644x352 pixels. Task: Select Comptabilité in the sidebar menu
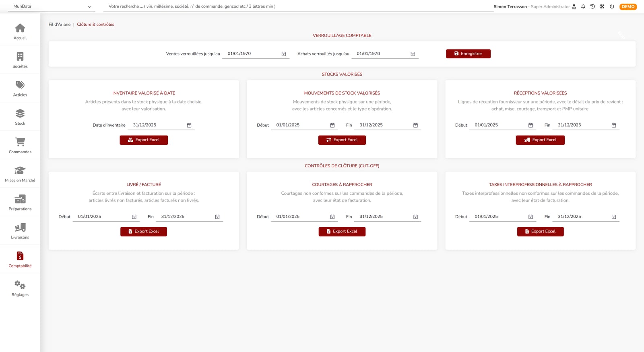tap(20, 259)
